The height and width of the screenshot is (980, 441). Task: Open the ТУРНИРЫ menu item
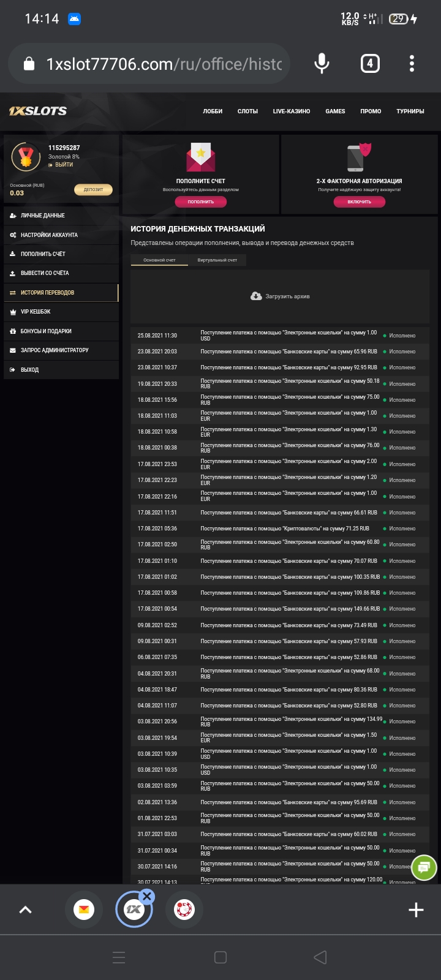click(410, 111)
